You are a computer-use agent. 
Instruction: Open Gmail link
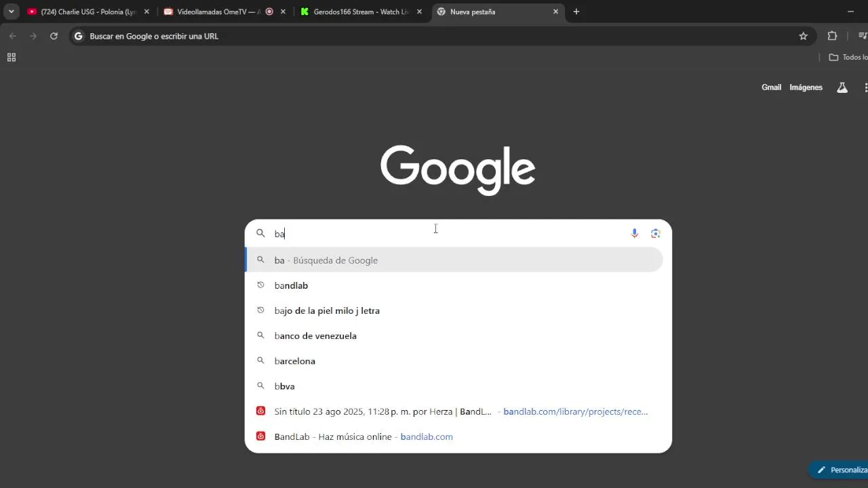pos(771,87)
